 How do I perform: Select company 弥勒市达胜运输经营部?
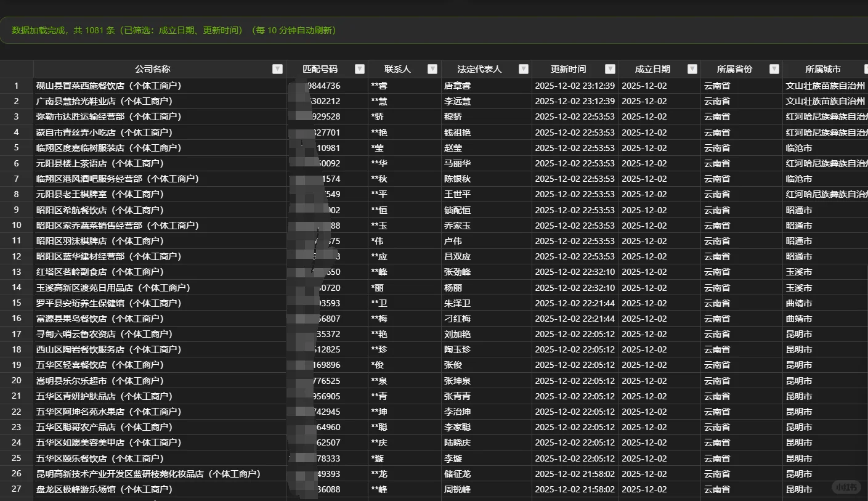tap(109, 116)
